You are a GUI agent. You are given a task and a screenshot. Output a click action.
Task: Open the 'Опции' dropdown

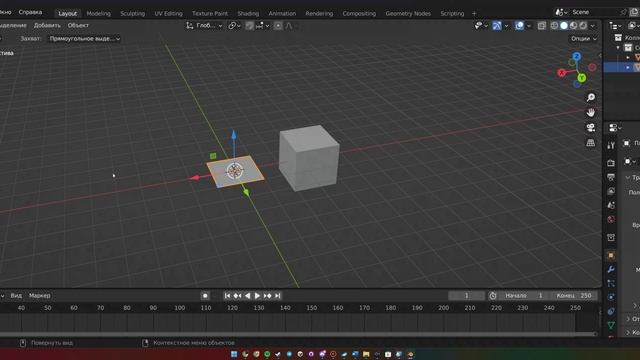click(584, 38)
